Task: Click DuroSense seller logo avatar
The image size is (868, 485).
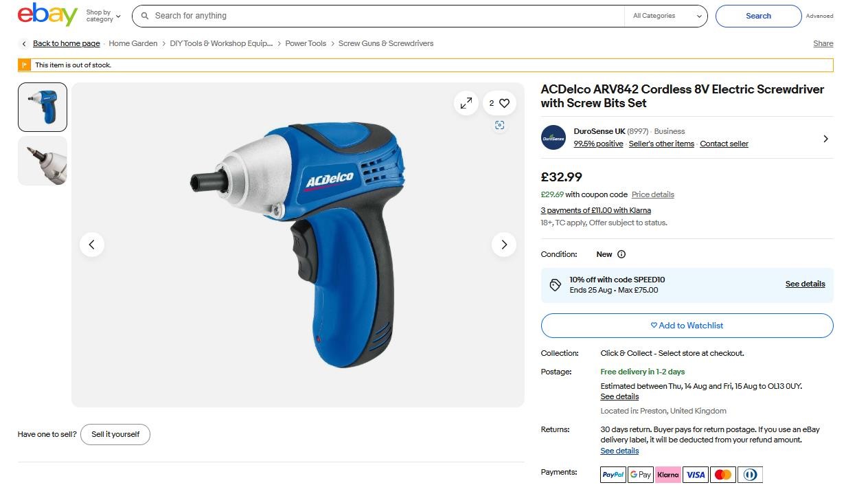Action: (553, 137)
